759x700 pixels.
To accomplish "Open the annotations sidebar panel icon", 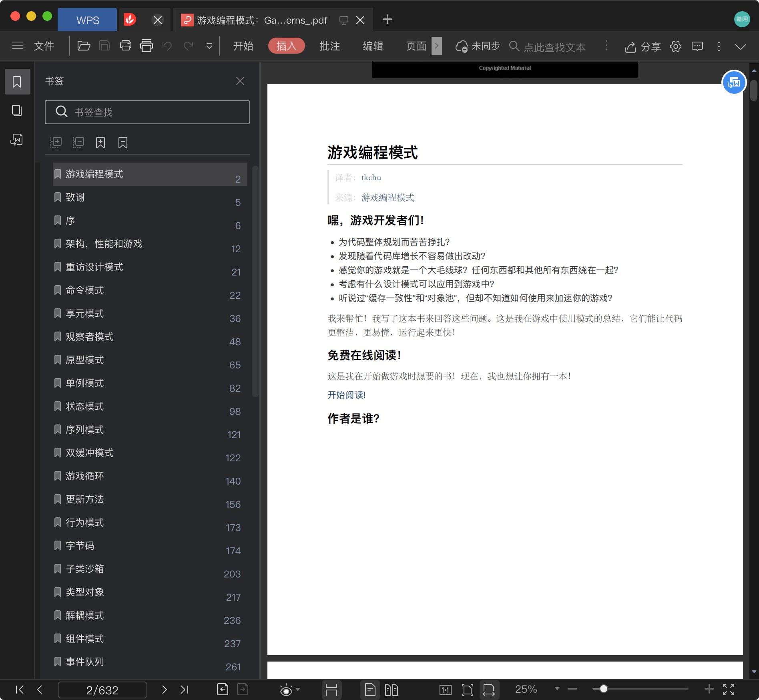I will point(16,140).
